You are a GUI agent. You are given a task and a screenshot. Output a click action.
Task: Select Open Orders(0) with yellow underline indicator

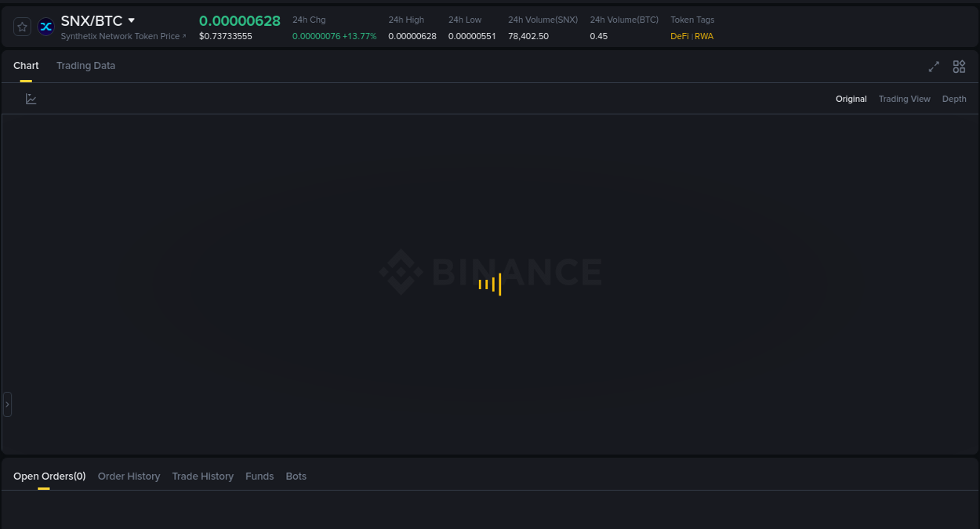click(x=49, y=476)
